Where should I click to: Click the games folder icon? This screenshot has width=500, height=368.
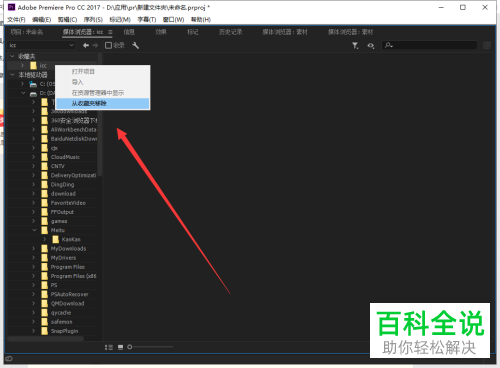point(45,221)
